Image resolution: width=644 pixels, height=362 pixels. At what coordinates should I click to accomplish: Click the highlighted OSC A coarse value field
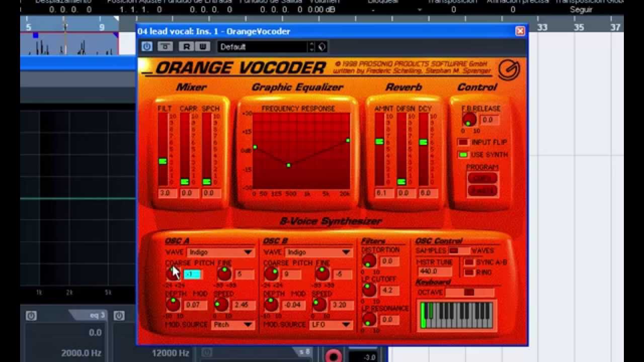193,274
